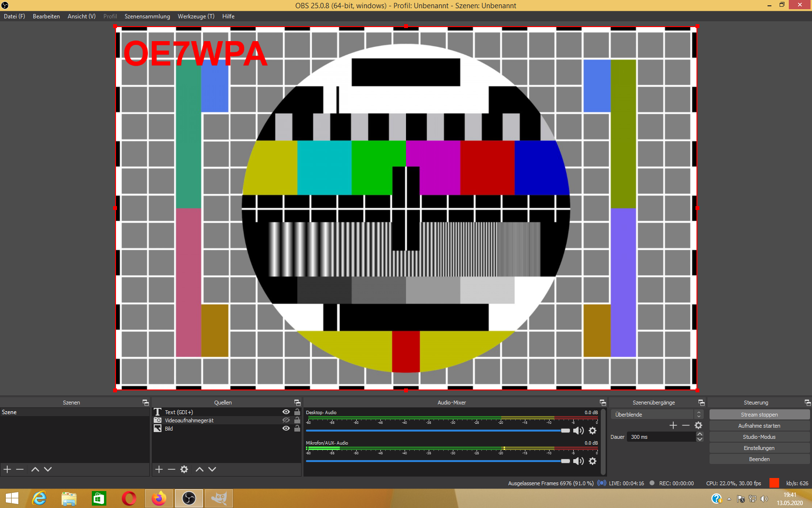Screen dimensions: 812x508
Task: Launch Firefox from the taskbar
Action: (159, 498)
